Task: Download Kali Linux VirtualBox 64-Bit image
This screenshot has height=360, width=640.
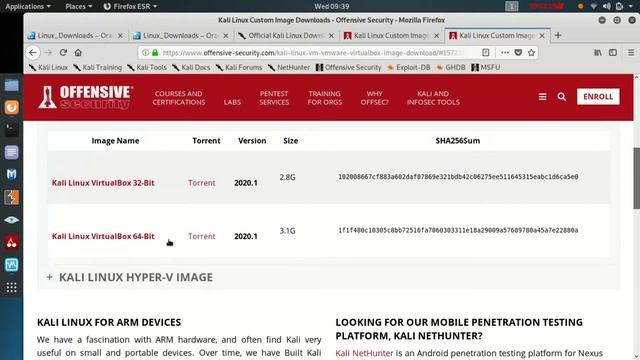Action: (x=103, y=236)
